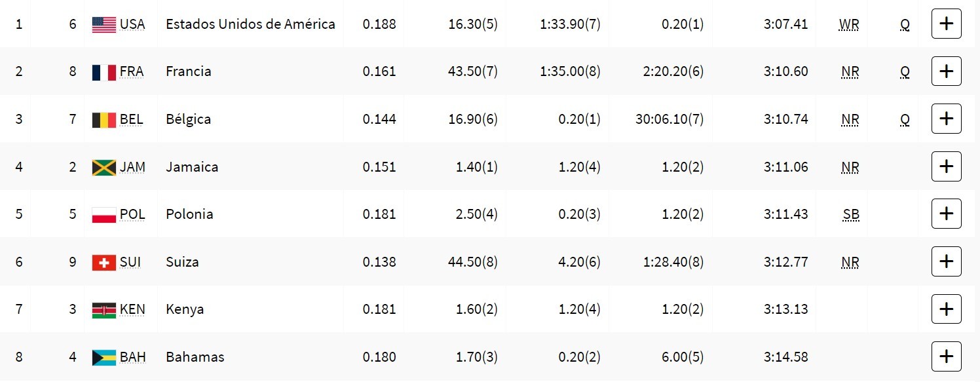Select the Bahamas team name
This screenshot has height=382, width=980.
(195, 357)
